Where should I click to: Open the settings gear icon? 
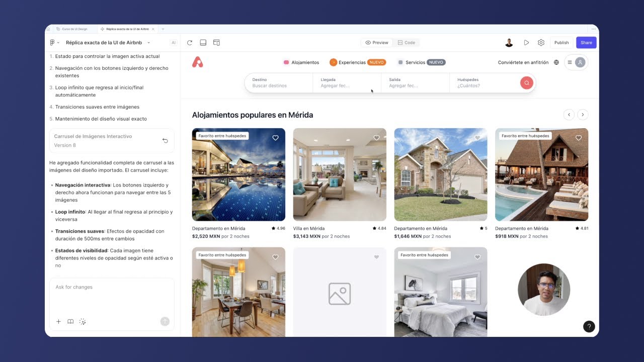pos(541,43)
